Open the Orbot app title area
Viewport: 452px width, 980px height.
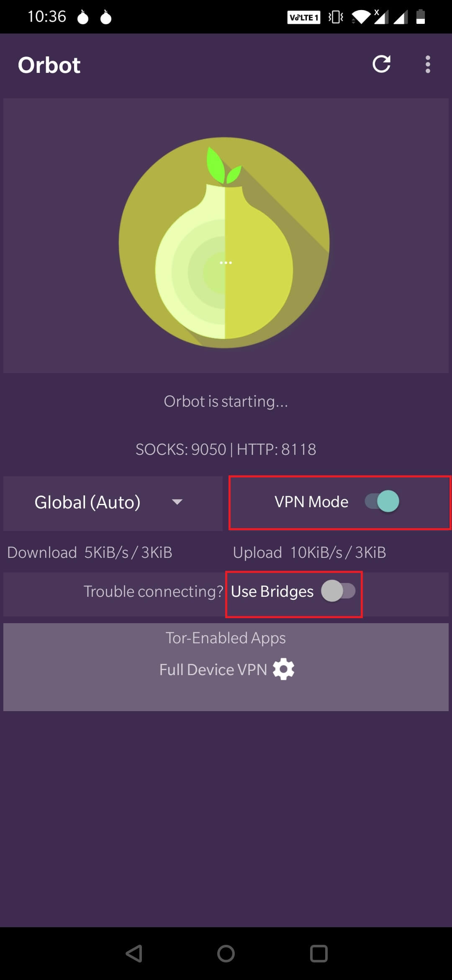49,64
